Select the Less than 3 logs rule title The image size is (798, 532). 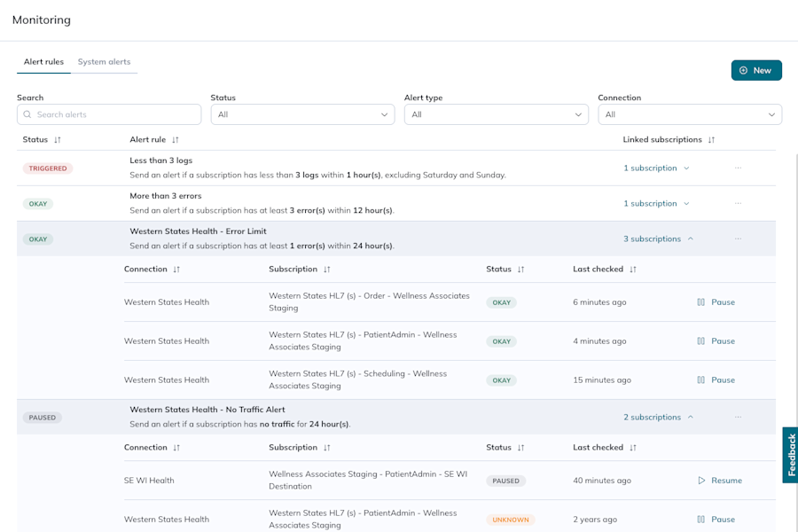point(160,160)
